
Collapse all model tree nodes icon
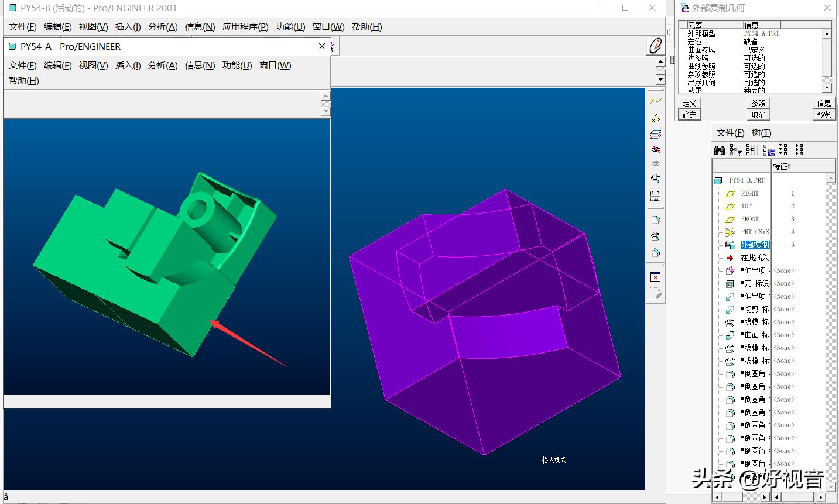799,150
